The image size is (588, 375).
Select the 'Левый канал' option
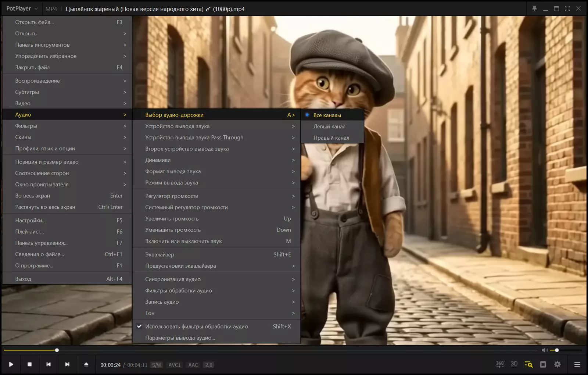333,126
